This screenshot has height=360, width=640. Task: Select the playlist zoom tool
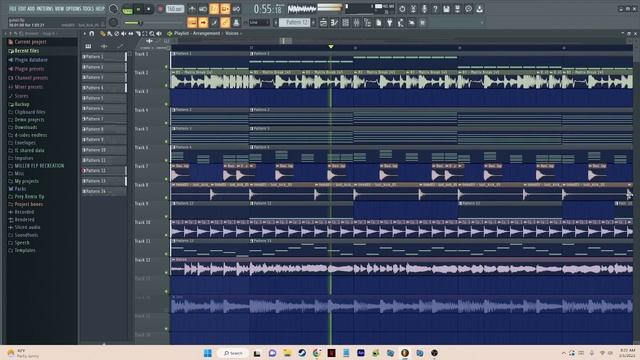pos(152,33)
